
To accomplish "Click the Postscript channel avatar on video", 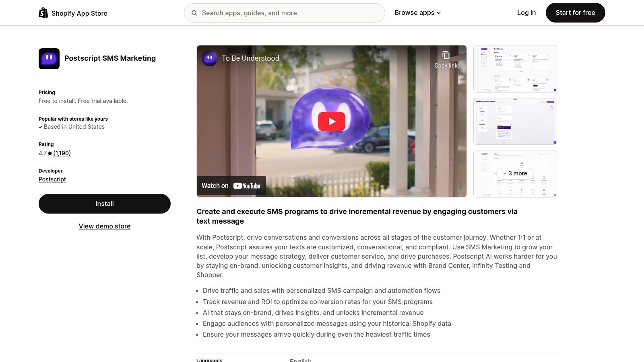I will [x=210, y=58].
